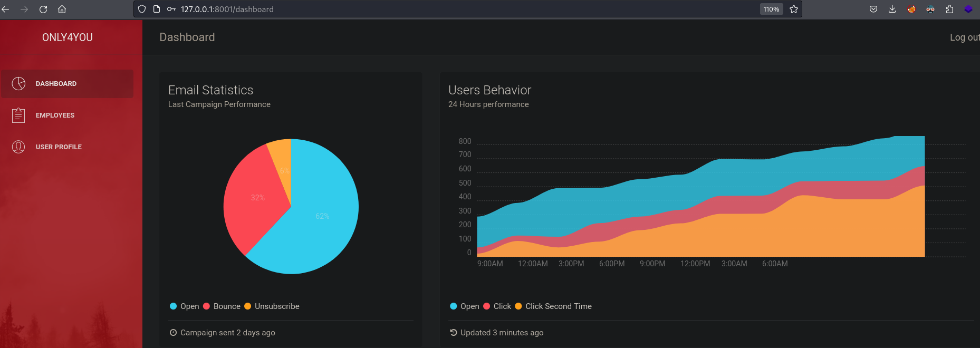Go back using the browser back arrow
The image size is (980, 348).
click(x=6, y=9)
